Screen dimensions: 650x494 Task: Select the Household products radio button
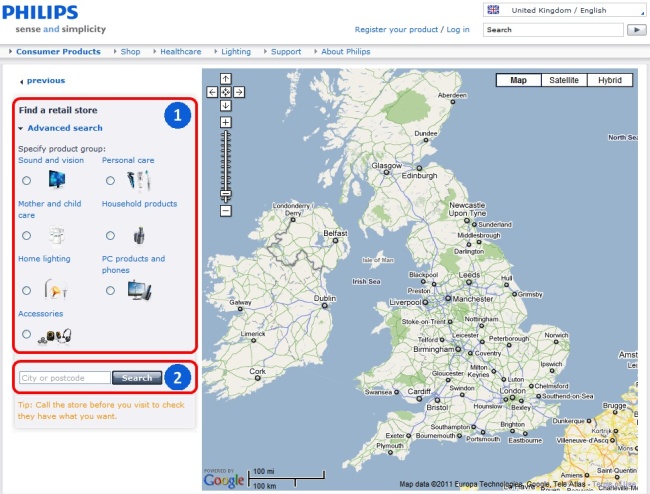tap(110, 235)
